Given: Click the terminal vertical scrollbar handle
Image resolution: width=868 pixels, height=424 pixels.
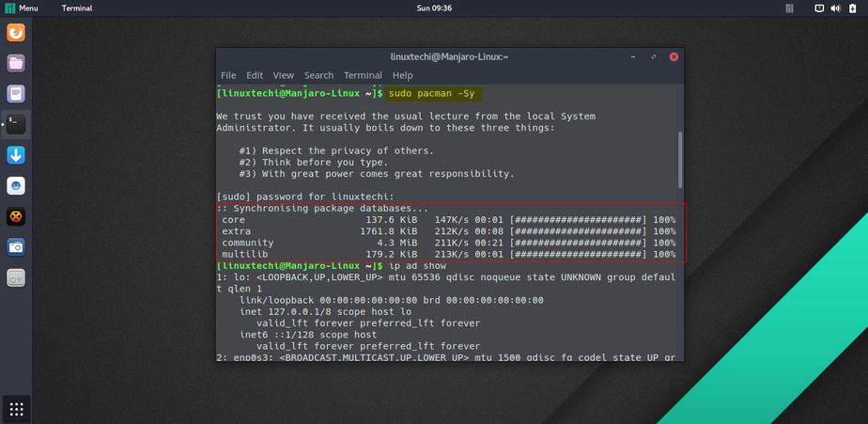Looking at the screenshot, I should point(680,160).
